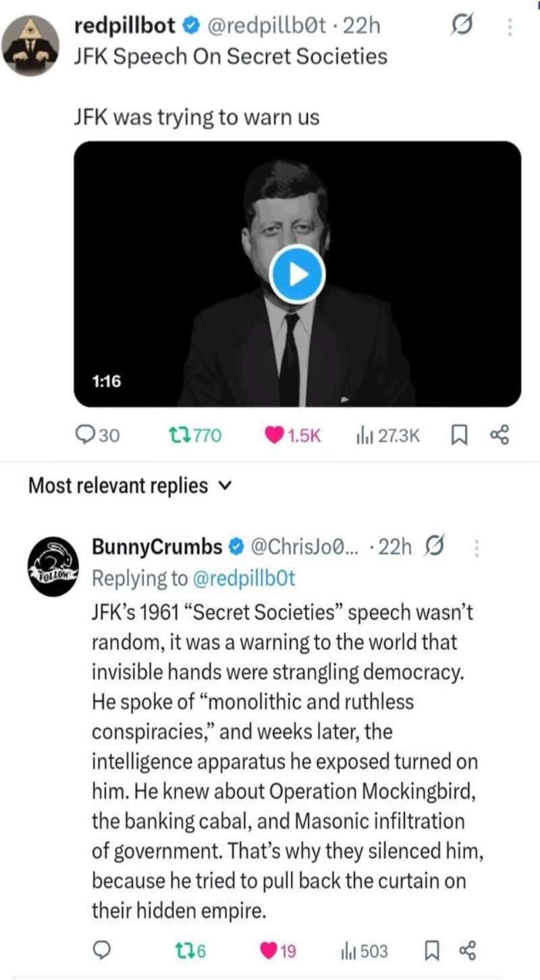Screen dimensions: 540x980
Task: Open the BunnyCrumbs username link
Action: (157, 547)
